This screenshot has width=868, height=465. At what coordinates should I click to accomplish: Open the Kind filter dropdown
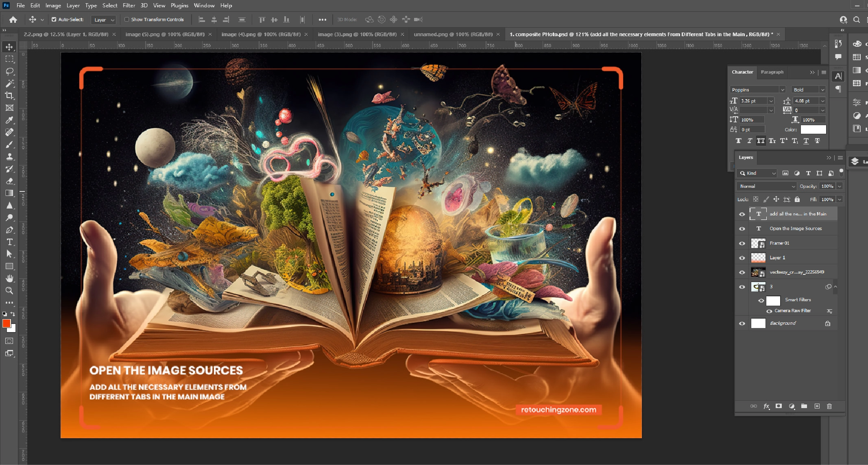[757, 173]
